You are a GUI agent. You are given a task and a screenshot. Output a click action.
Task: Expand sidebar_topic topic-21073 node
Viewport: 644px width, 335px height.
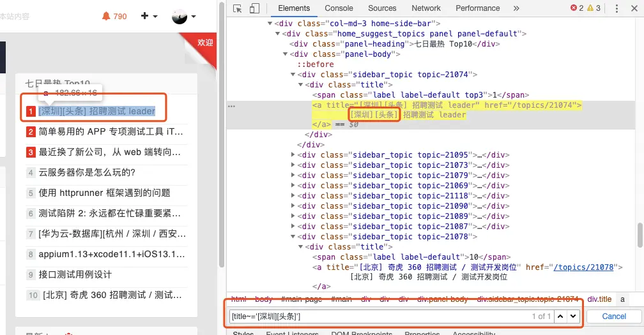(x=293, y=165)
